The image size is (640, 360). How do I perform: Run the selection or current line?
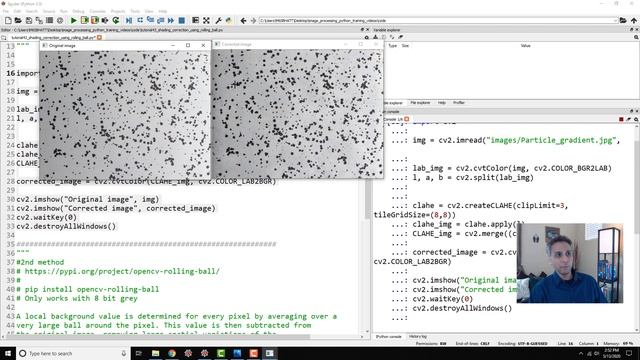(x=105, y=20)
